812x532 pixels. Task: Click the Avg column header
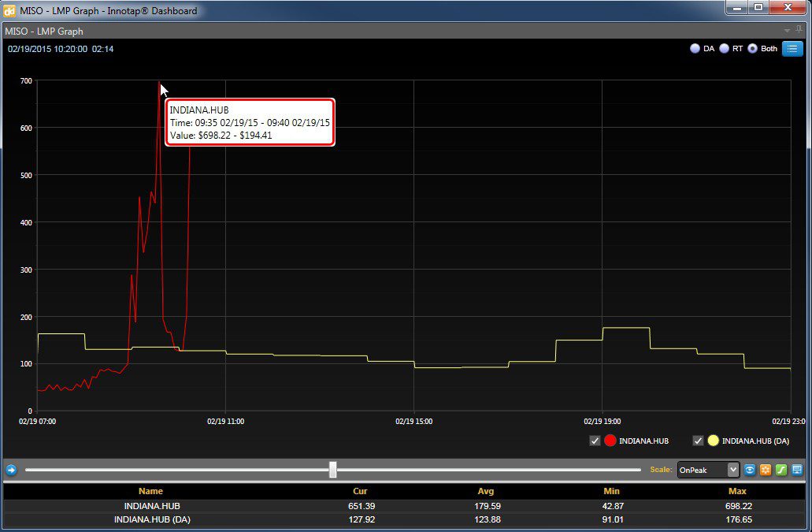pos(486,491)
